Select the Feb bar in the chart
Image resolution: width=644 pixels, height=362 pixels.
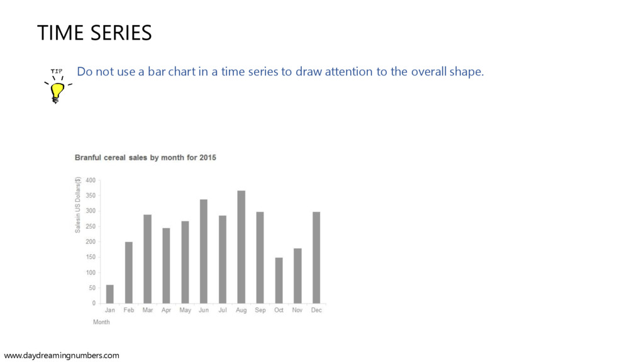coord(128,273)
